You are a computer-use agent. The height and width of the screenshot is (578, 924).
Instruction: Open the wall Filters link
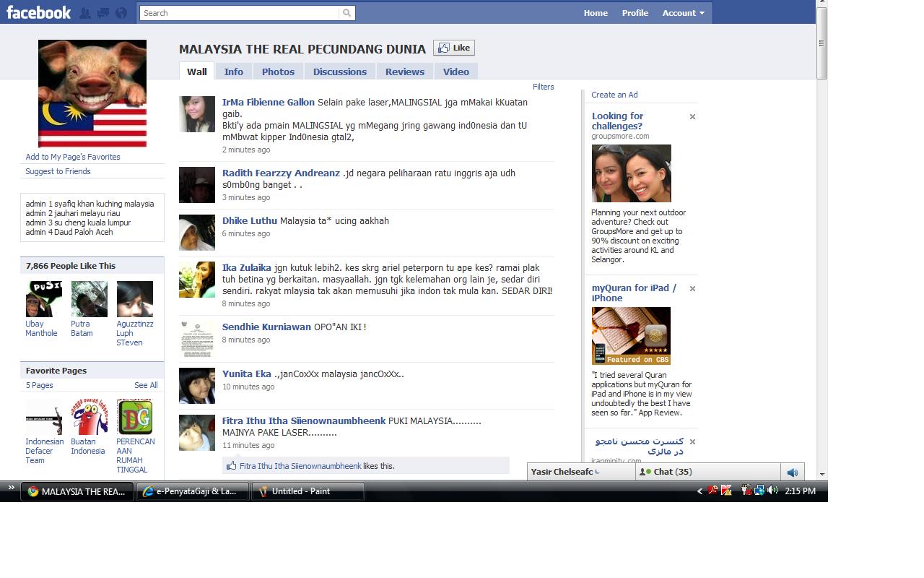pos(544,87)
